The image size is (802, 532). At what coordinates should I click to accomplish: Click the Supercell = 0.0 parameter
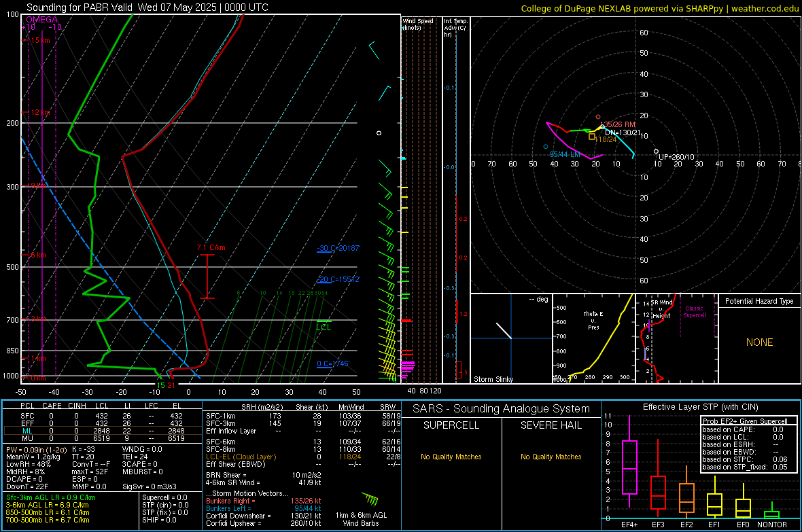coord(164,497)
